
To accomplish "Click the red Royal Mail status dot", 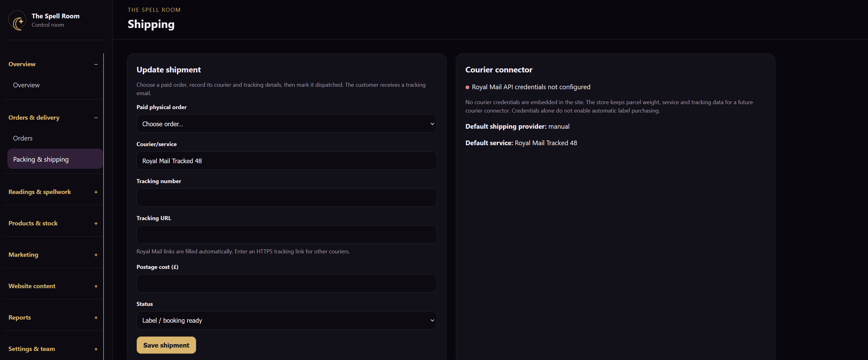I will [x=467, y=88].
